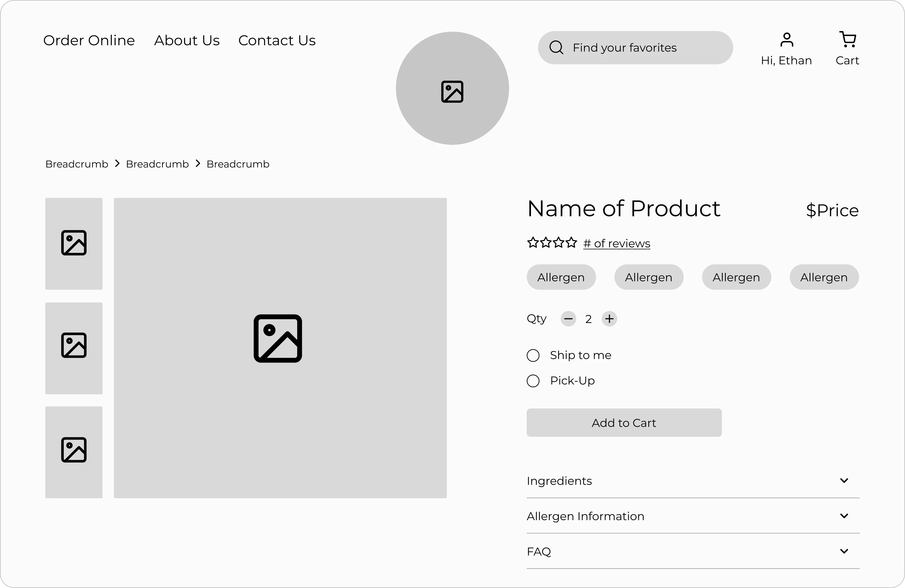Open the Cart icon
This screenshot has height=588, width=905.
[847, 40]
